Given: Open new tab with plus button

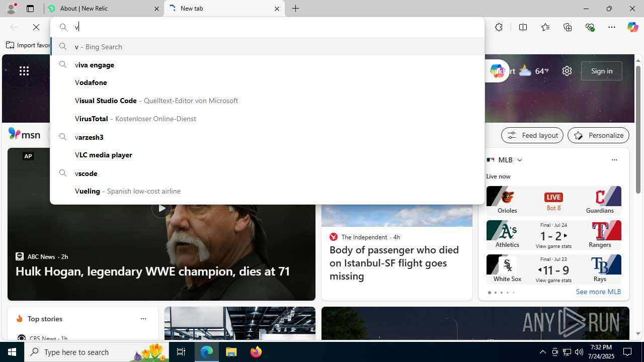Looking at the screenshot, I should click(x=296, y=9).
